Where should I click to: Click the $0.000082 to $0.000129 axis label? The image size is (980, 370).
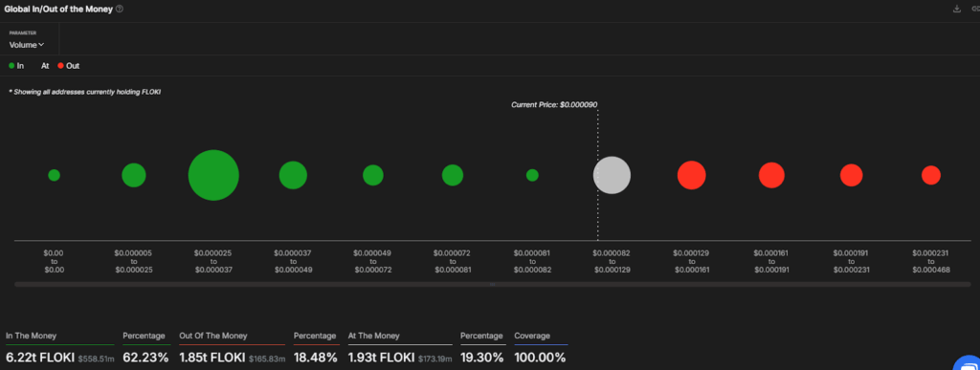pyautogui.click(x=612, y=261)
